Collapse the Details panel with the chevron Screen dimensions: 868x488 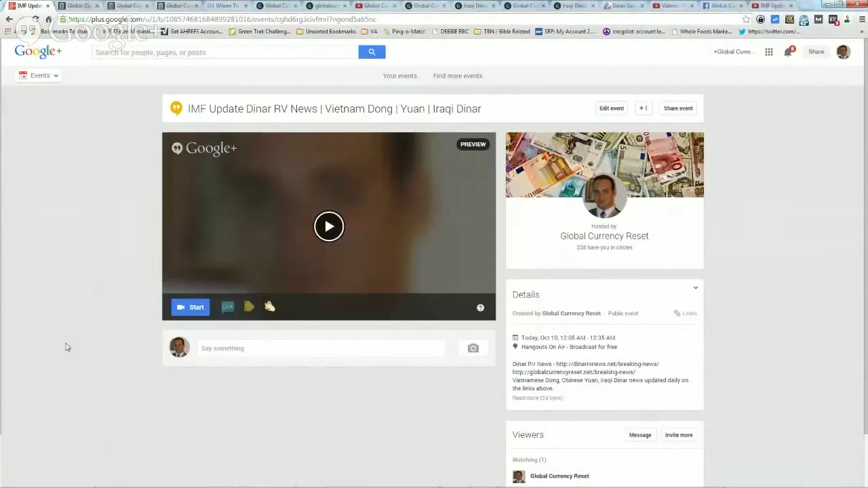click(695, 288)
